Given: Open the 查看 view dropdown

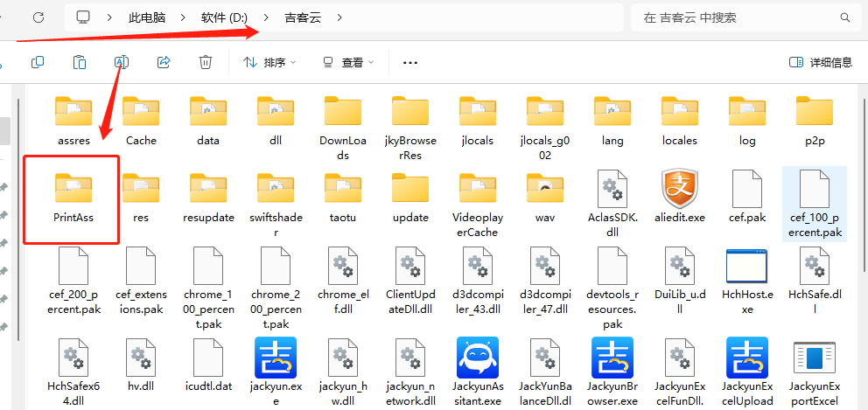Looking at the screenshot, I should click(x=348, y=63).
